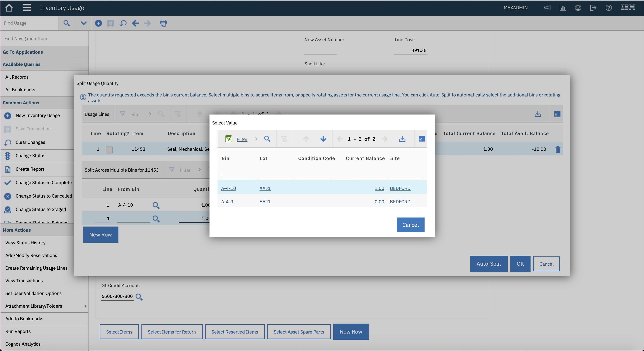Select bin A-4-9 link
The height and width of the screenshot is (351, 644).
pos(227,202)
